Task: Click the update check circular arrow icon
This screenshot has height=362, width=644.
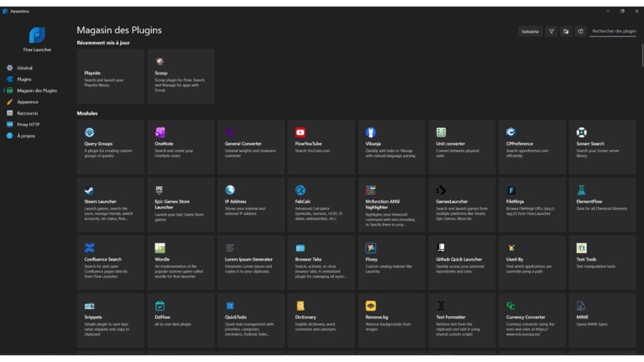Action: pyautogui.click(x=580, y=31)
